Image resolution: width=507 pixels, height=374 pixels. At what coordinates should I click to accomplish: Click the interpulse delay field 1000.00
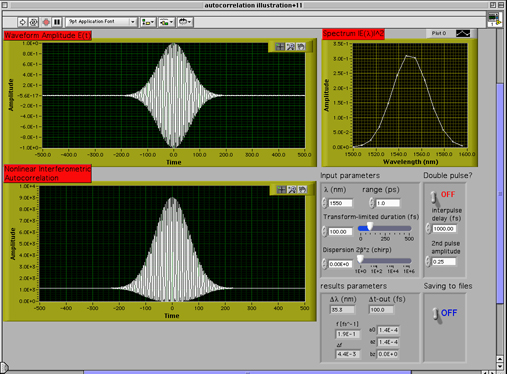click(x=444, y=229)
